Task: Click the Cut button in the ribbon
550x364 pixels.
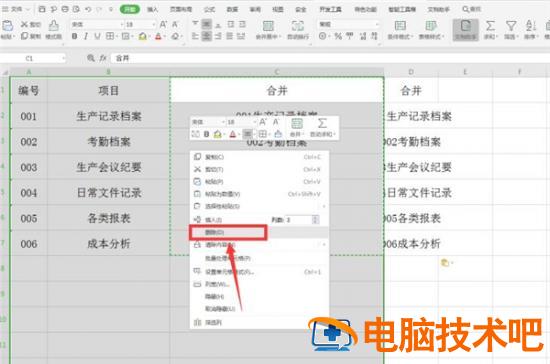Action: (x=31, y=24)
